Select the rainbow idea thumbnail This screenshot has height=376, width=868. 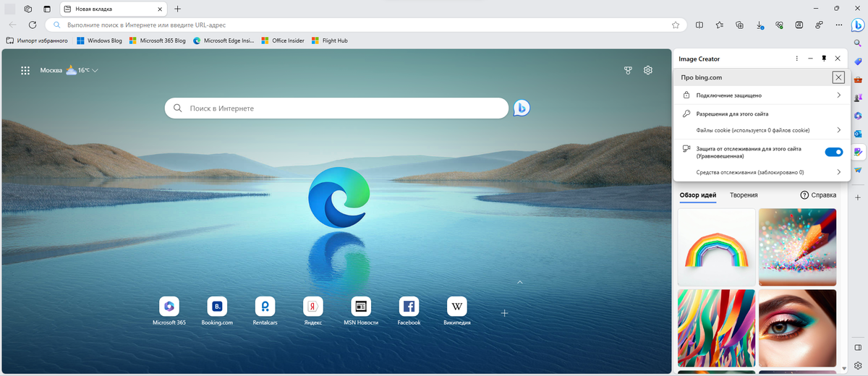point(716,247)
